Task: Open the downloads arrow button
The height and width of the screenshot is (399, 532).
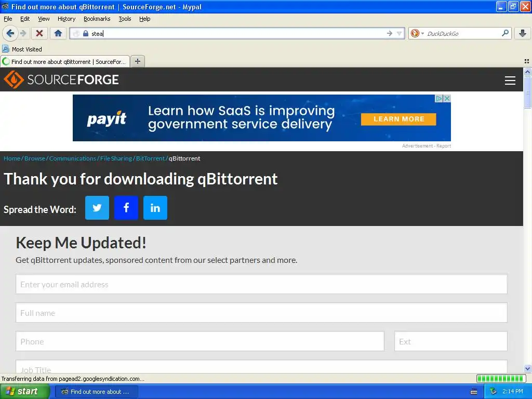Action: (523, 33)
